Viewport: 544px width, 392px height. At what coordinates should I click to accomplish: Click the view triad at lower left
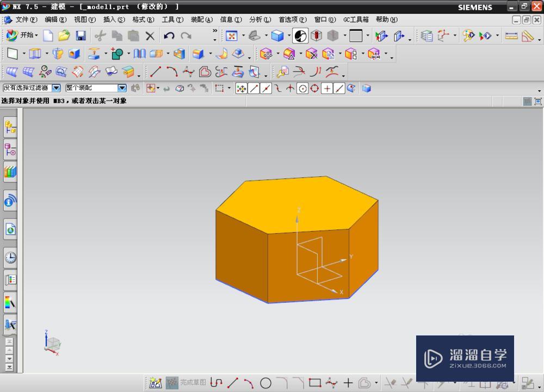click(x=52, y=343)
